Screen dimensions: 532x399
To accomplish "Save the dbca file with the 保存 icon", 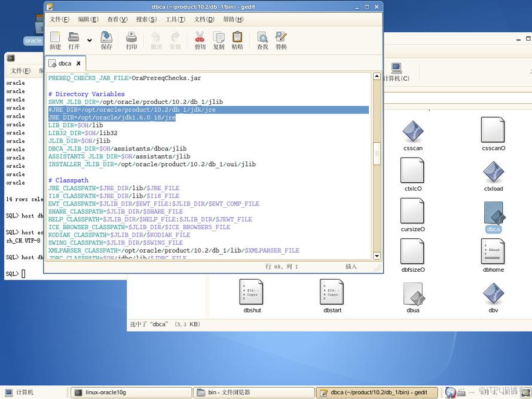I will (106, 41).
